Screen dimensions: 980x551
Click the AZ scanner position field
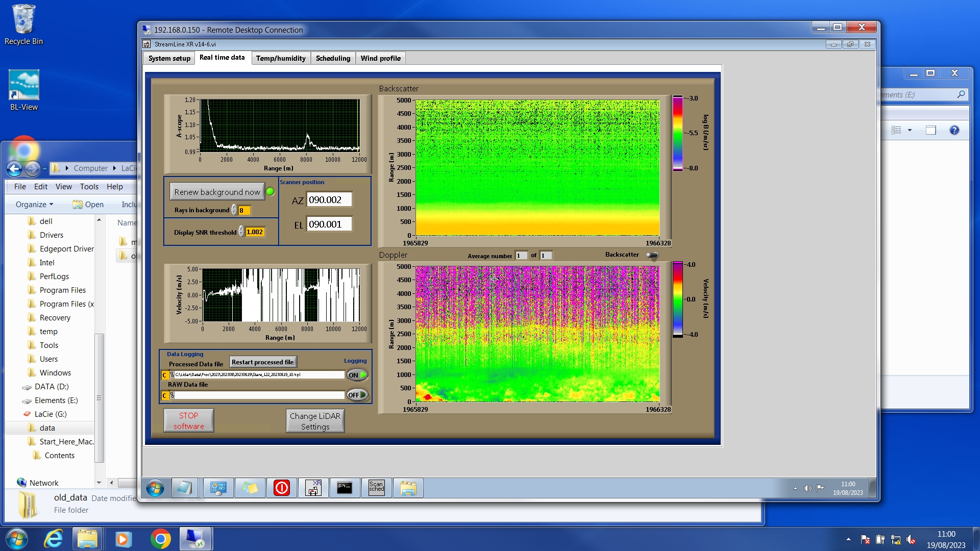point(329,200)
